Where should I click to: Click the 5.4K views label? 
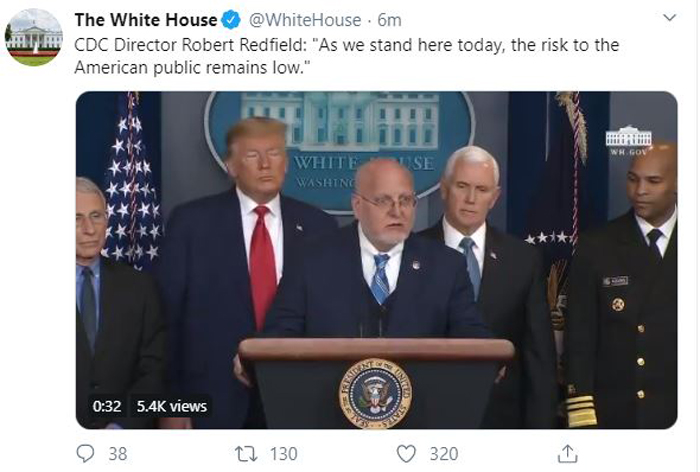point(172,406)
